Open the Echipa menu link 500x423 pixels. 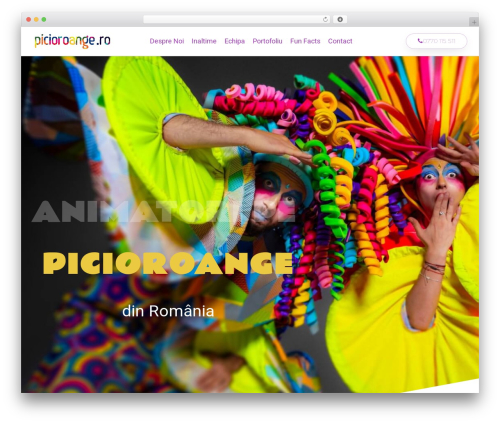tap(234, 41)
